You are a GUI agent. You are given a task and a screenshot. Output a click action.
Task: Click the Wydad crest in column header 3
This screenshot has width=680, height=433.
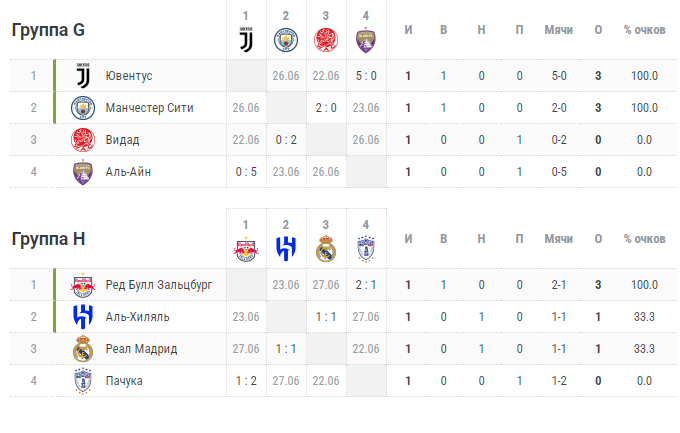click(x=326, y=40)
